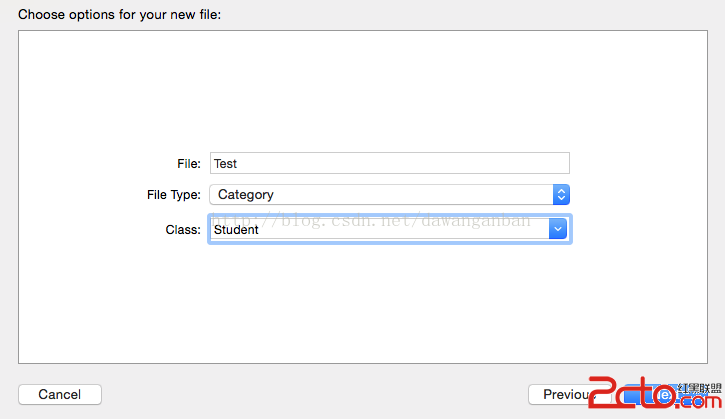Image resolution: width=725 pixels, height=419 pixels.
Task: Place cursor after the word Test
Action: pos(238,164)
